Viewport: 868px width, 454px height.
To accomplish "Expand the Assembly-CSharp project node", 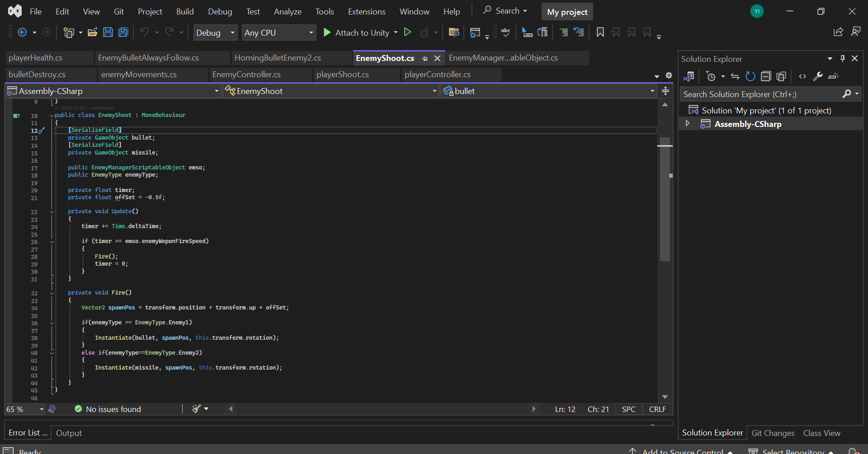I will pyautogui.click(x=688, y=123).
